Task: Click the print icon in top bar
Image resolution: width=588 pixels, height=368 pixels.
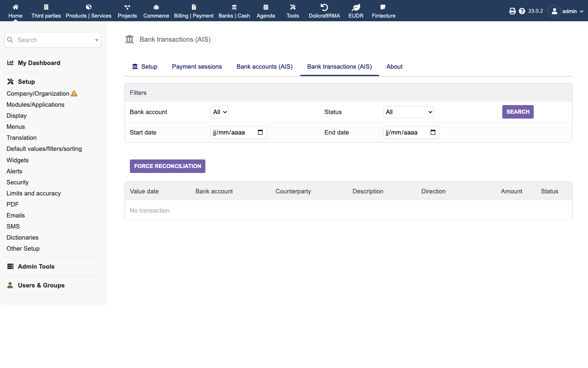Action: point(512,11)
